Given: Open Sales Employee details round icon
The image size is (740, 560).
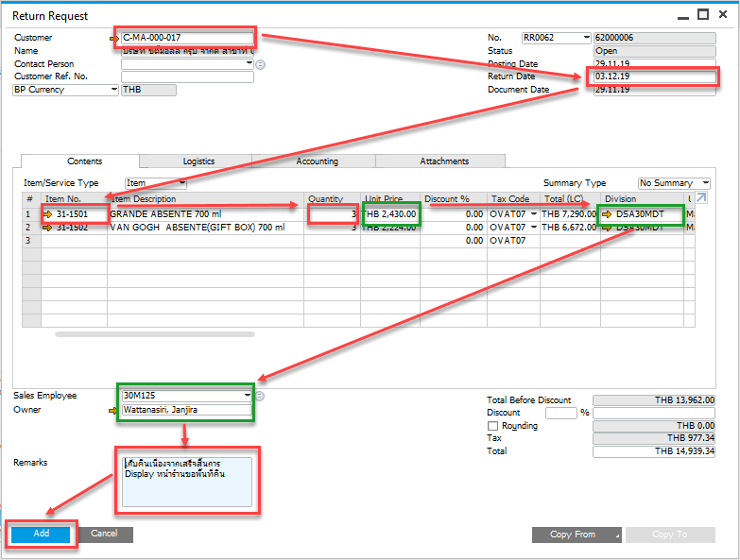Looking at the screenshot, I should click(x=260, y=396).
